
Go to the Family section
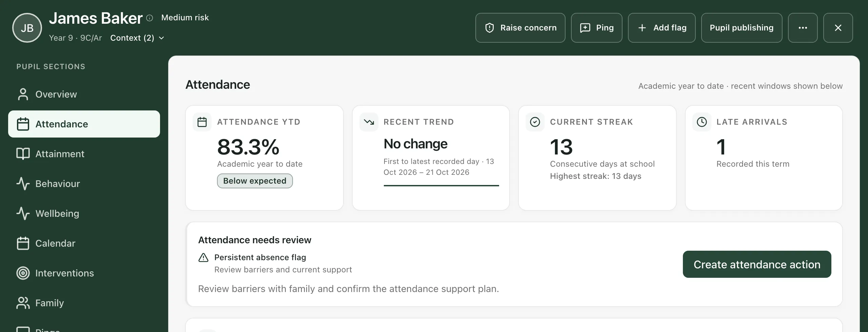pyautogui.click(x=84, y=303)
